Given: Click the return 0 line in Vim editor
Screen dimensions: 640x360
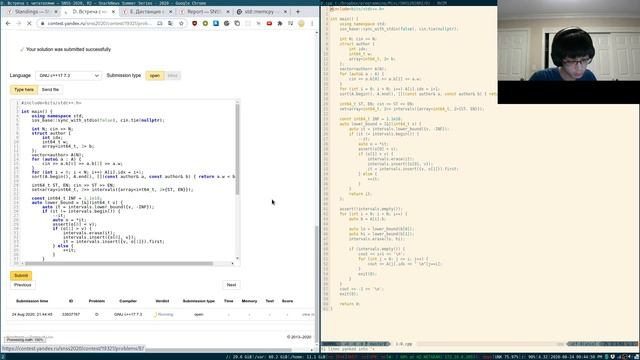Looking at the screenshot, I should (x=349, y=304).
